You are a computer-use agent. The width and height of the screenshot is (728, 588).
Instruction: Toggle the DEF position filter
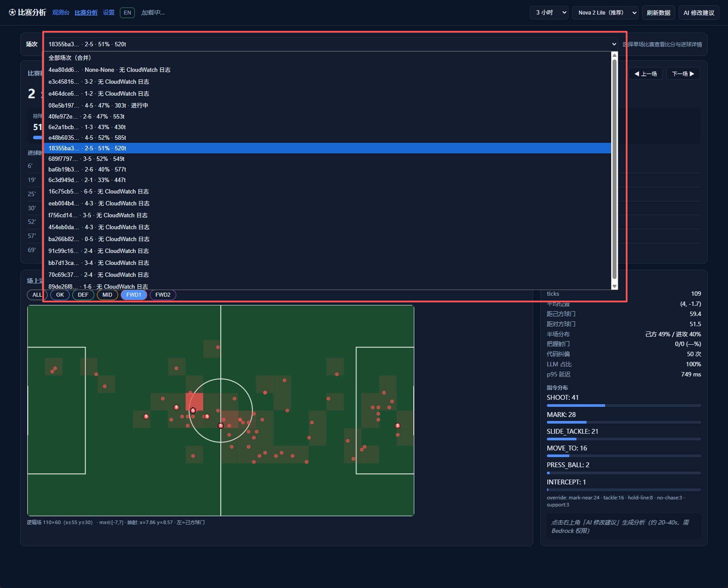(83, 295)
